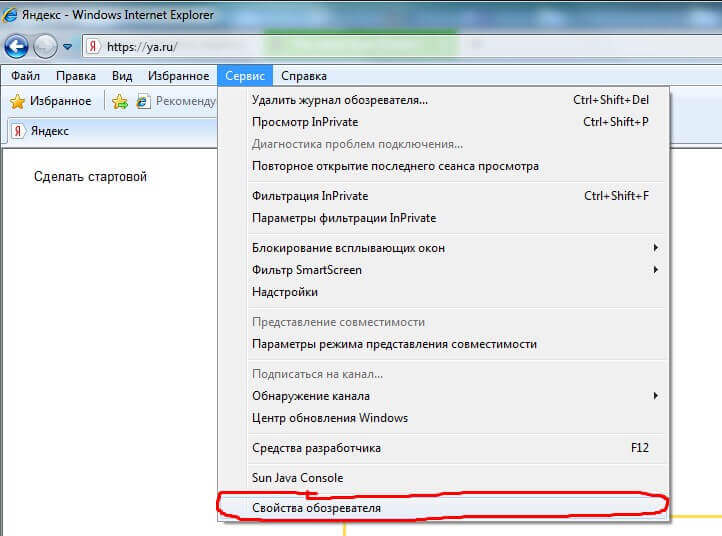Click the Yandex favicon in address bar

(93, 46)
